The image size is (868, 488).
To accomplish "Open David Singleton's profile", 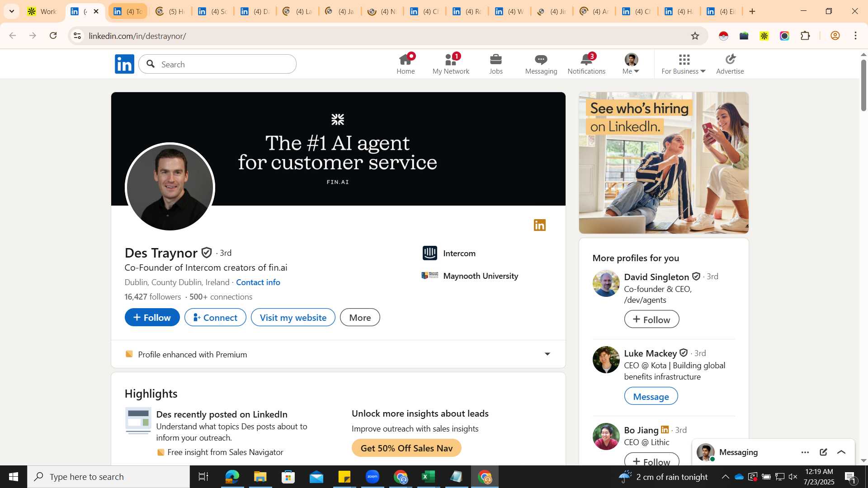I will pyautogui.click(x=656, y=277).
